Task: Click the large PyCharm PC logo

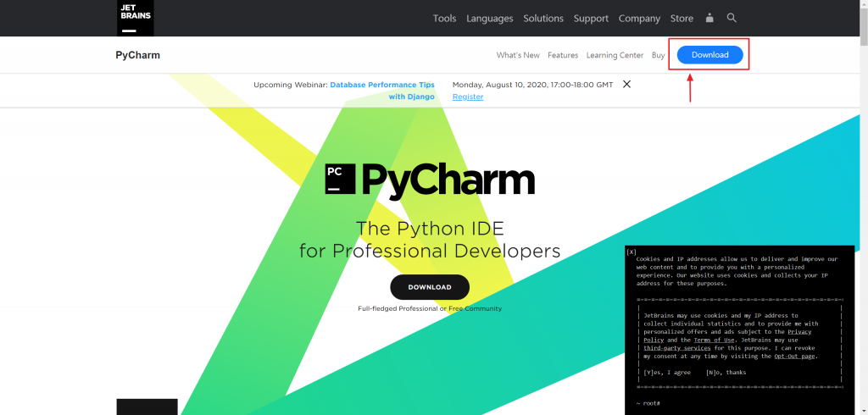Action: point(430,180)
